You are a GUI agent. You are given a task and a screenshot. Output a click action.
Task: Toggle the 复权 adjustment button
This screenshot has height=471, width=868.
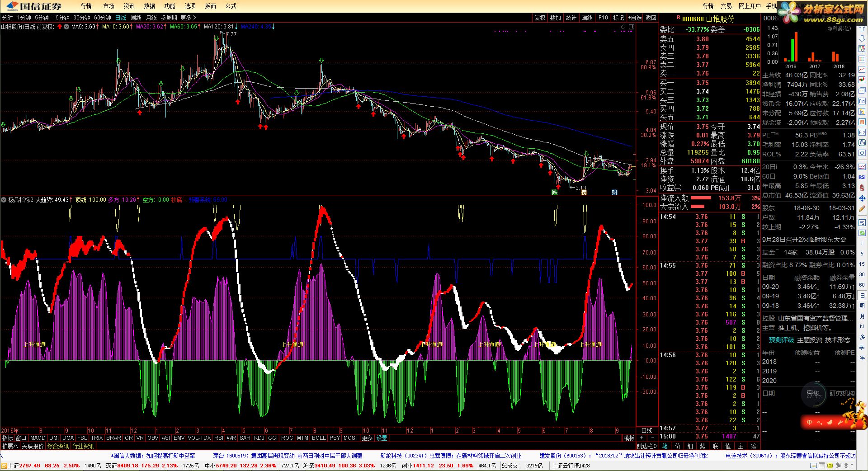coord(540,18)
